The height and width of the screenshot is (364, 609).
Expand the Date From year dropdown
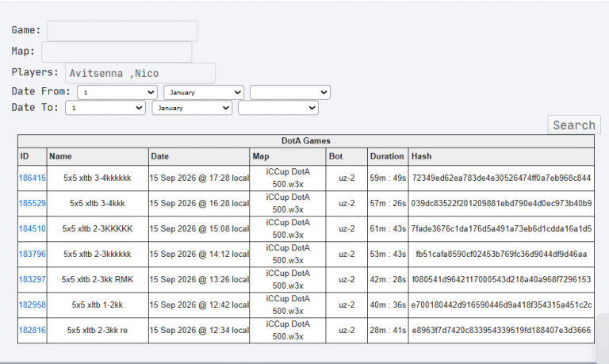point(290,93)
